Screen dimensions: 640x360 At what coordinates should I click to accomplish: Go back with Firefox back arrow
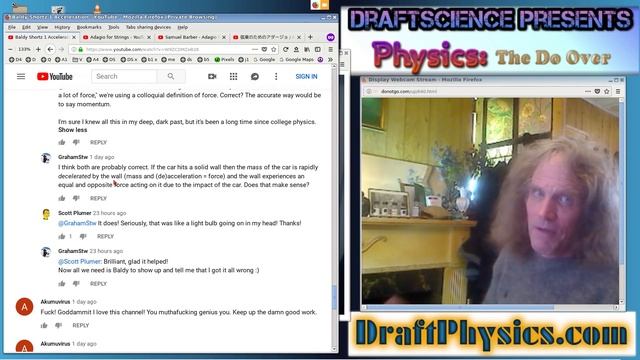[50, 49]
